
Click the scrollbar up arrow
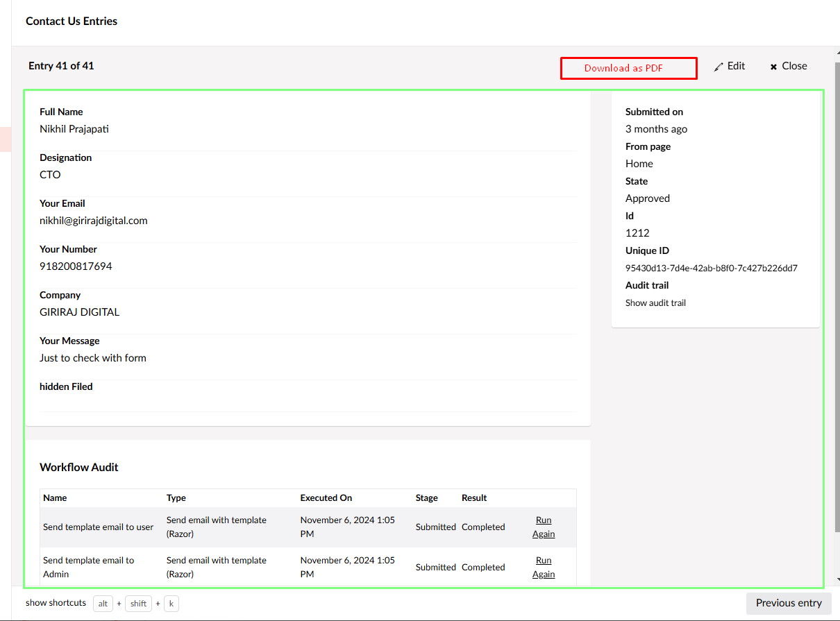tap(836, 53)
